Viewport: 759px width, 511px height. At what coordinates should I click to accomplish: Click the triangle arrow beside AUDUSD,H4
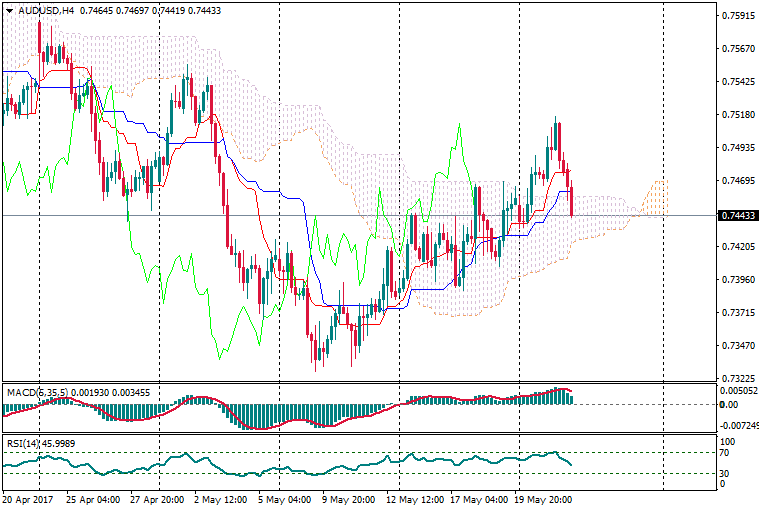[x=10, y=10]
